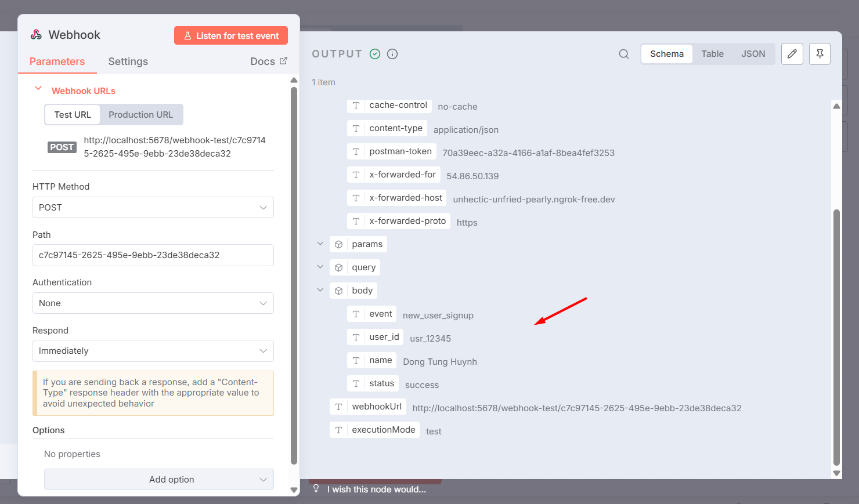Click the Path input field
859x504 pixels.
point(153,255)
